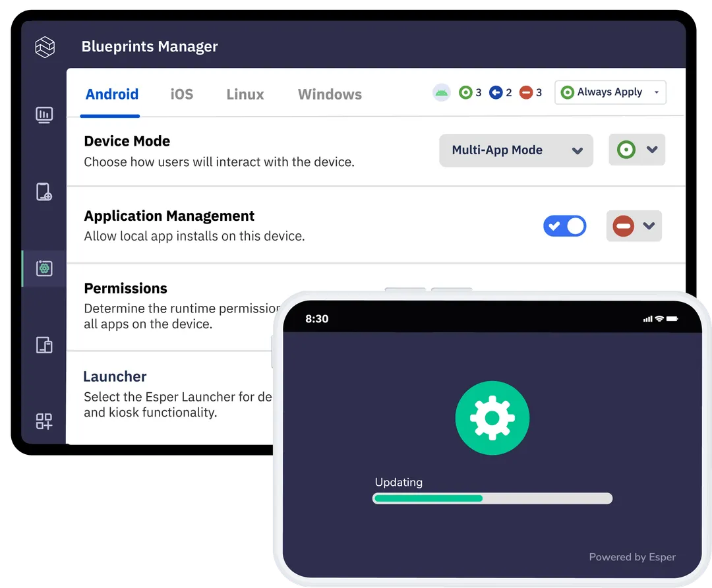Click the Application Management heading
Screen dimensions: 712x588
tap(169, 216)
